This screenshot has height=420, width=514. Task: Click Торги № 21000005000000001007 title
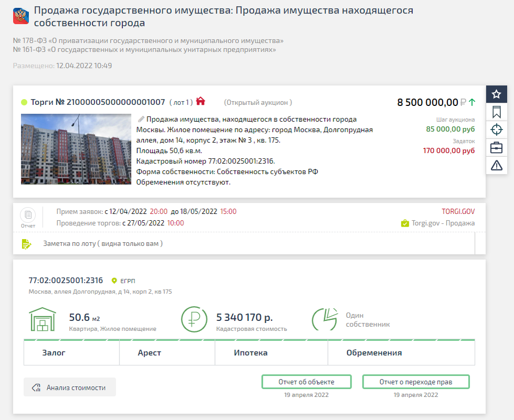pyautogui.click(x=98, y=102)
